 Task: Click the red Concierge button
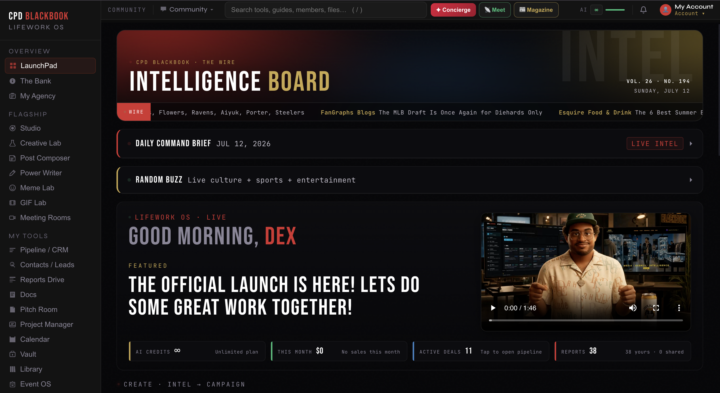pos(453,10)
